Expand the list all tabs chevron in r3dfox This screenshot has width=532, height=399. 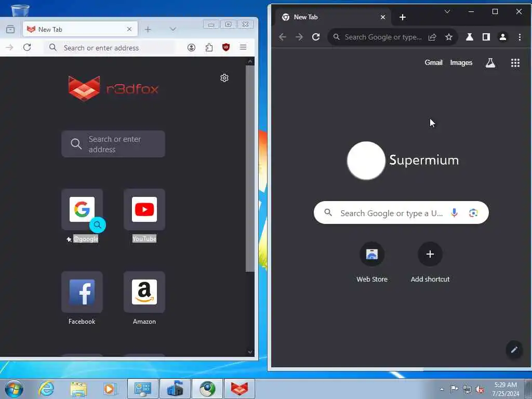coord(173,30)
